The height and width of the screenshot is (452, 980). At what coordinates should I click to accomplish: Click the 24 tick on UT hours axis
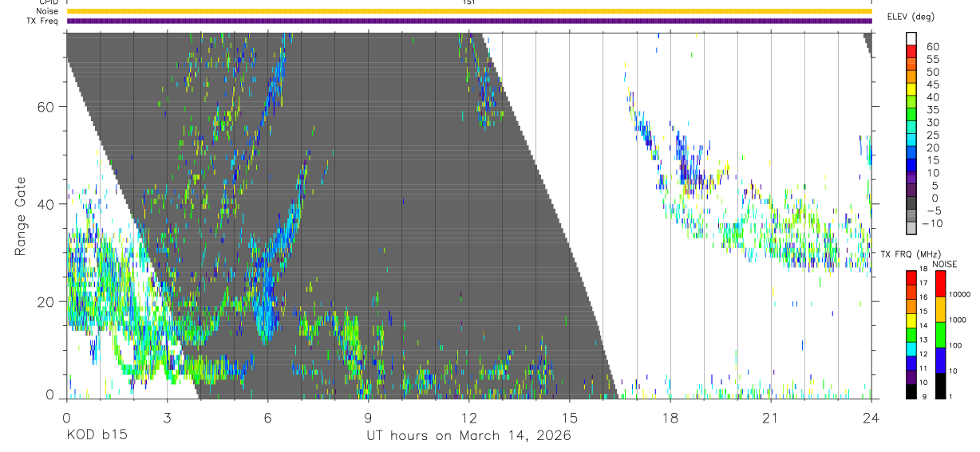coord(871,417)
